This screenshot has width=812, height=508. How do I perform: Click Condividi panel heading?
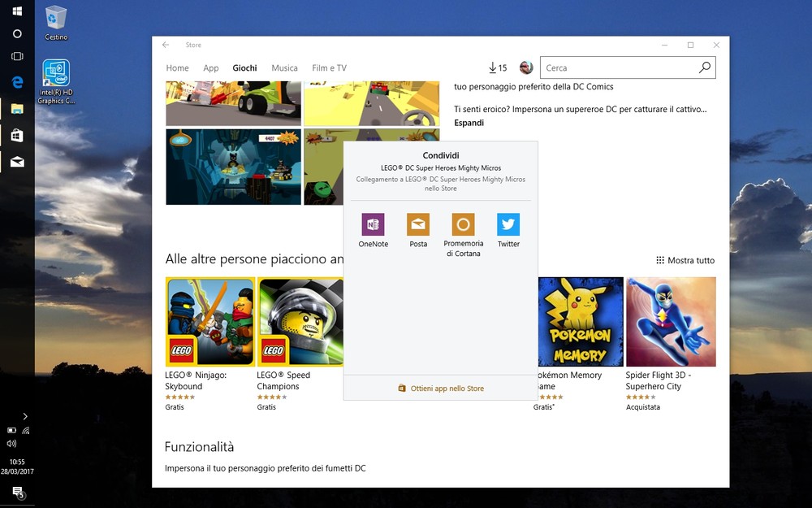click(x=441, y=155)
